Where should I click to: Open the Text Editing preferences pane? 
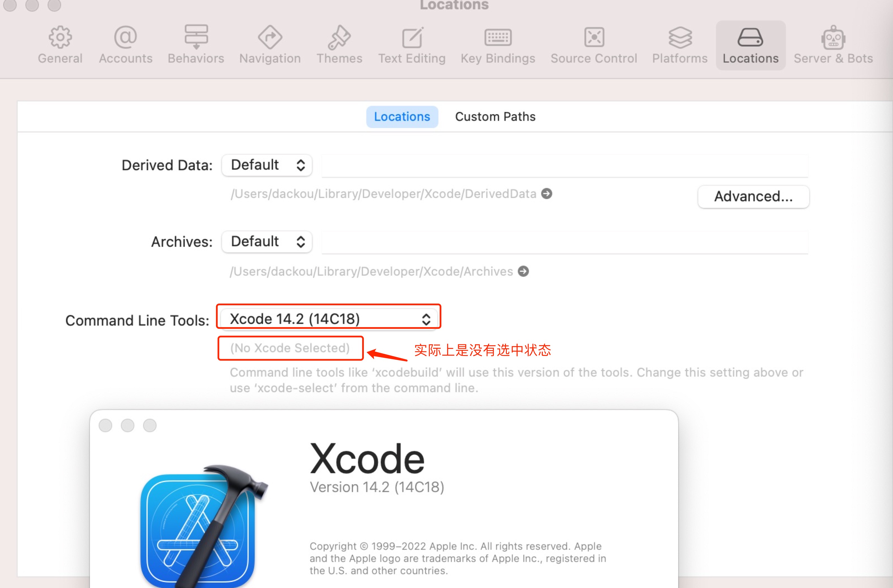click(412, 45)
